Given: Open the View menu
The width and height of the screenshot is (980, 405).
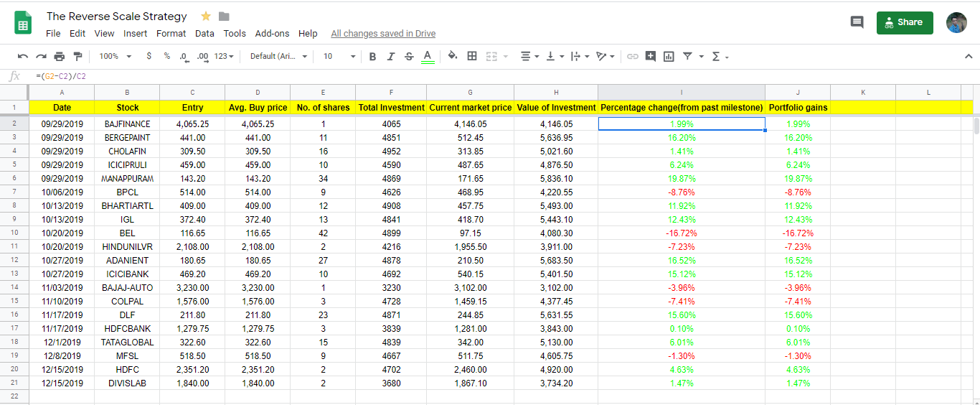Looking at the screenshot, I should [104, 33].
